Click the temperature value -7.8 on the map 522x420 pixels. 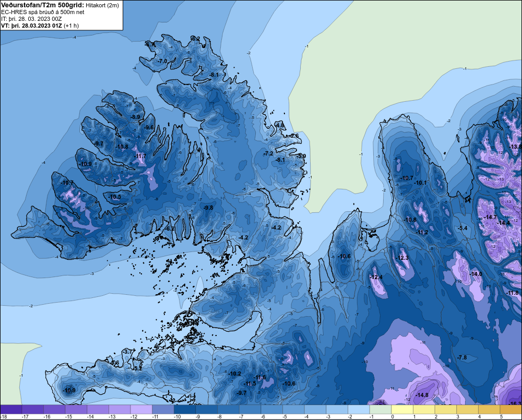coord(462,358)
